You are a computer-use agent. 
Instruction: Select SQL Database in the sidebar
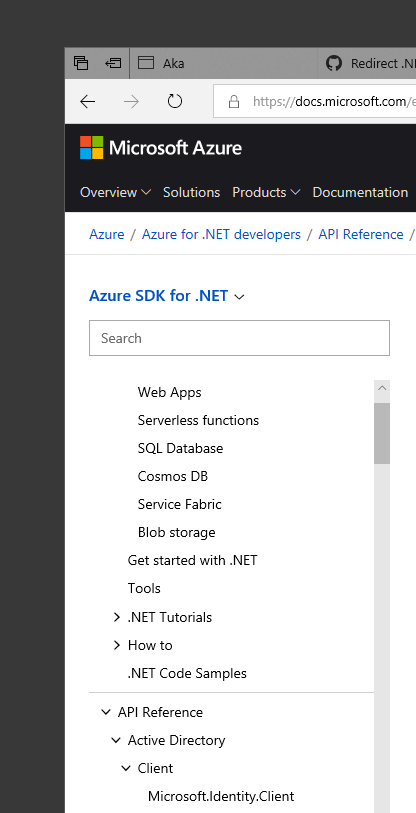[181, 448]
